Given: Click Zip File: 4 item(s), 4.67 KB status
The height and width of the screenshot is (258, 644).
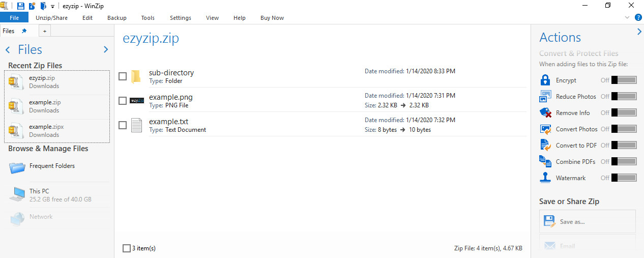Looking at the screenshot, I should 488,248.
